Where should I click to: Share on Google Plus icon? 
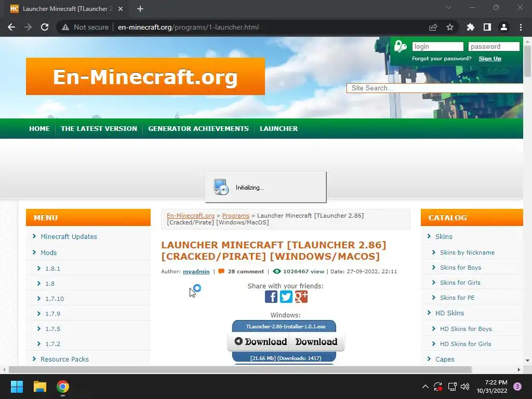[301, 297]
